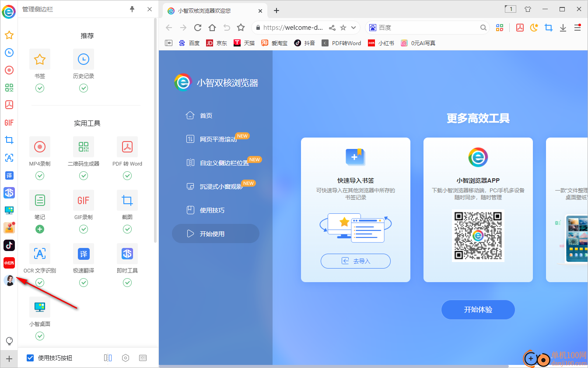The width and height of the screenshot is (588, 368).
Task: Add 笔记 to sidebar with green plus
Action: (40, 229)
